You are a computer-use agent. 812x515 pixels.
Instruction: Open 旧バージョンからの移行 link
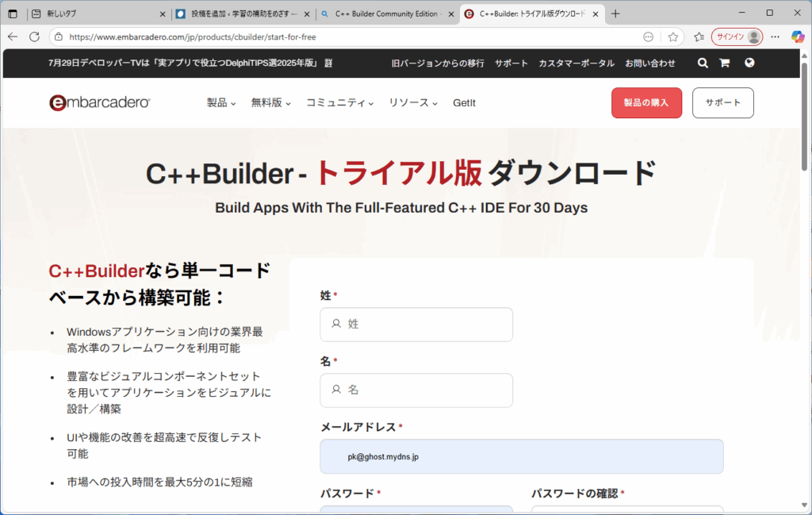[438, 63]
